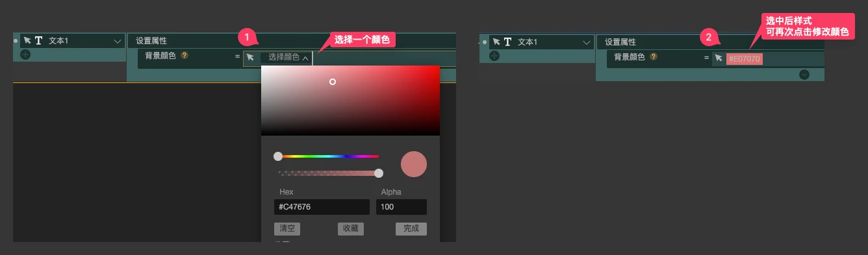This screenshot has width=868, height=255.
Task: Click the rainbow hue slider bar
Action: [328, 156]
